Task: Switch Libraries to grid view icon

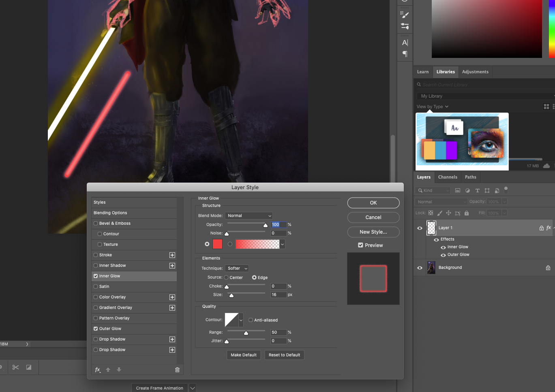Action: click(546, 107)
